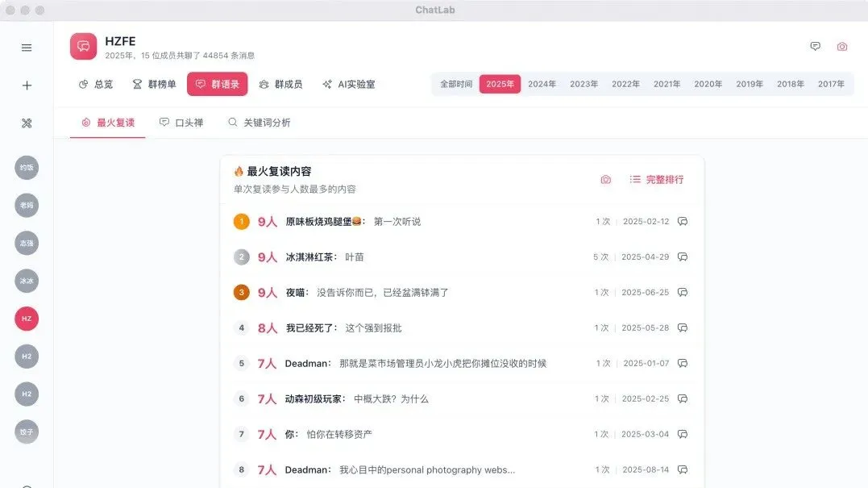The height and width of the screenshot is (488, 868).
Task: Switch to the 总览 tab
Action: tap(96, 84)
